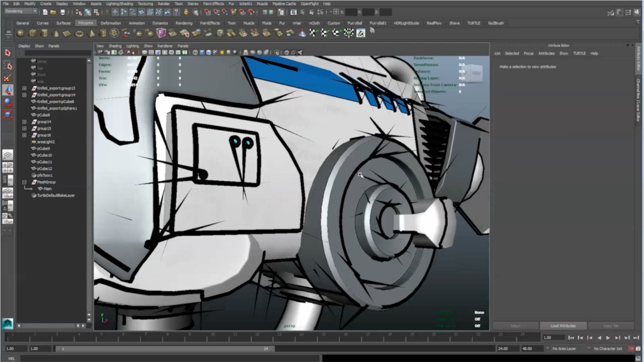Select areaLight2 in the outliner
The width and height of the screenshot is (644, 362).
click(x=45, y=142)
